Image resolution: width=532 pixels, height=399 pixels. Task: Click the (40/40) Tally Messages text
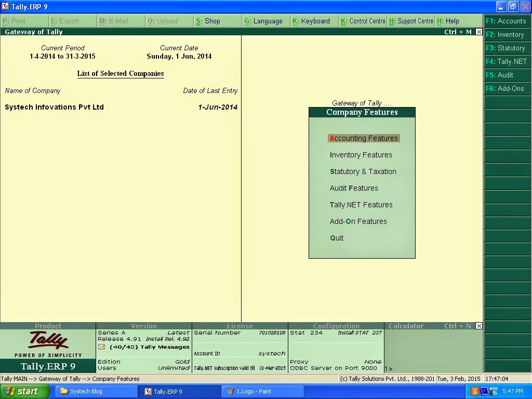coord(149,347)
